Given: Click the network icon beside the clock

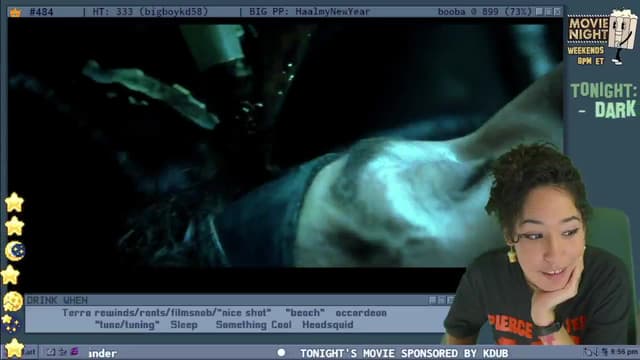Looking at the screenshot, I should coord(605,351).
